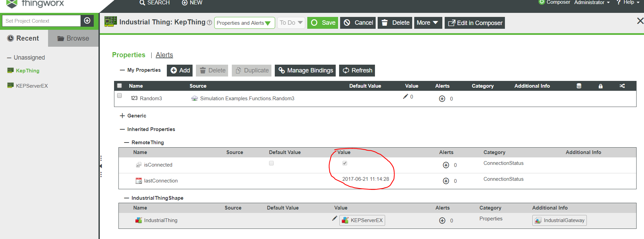Open Properties and Alerts dropdown

click(x=244, y=23)
